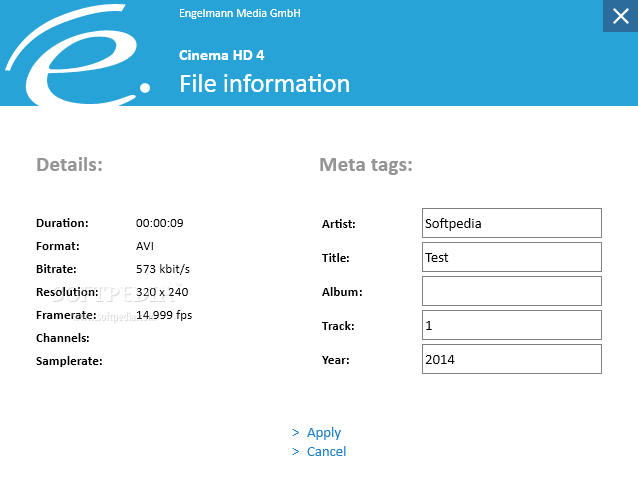Viewport: 638px width, 479px height.
Task: Click the Cancel link
Action: pos(326,451)
